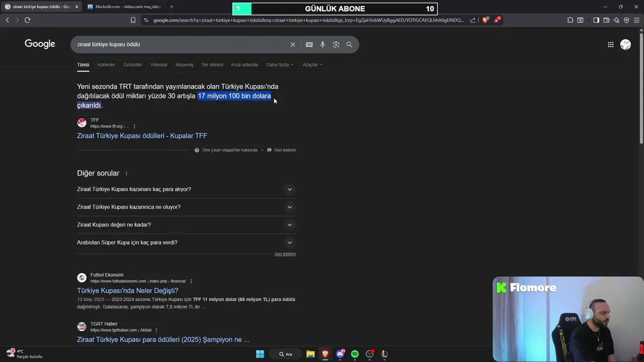Open more options for Futbol Ekonomi result

(191, 282)
